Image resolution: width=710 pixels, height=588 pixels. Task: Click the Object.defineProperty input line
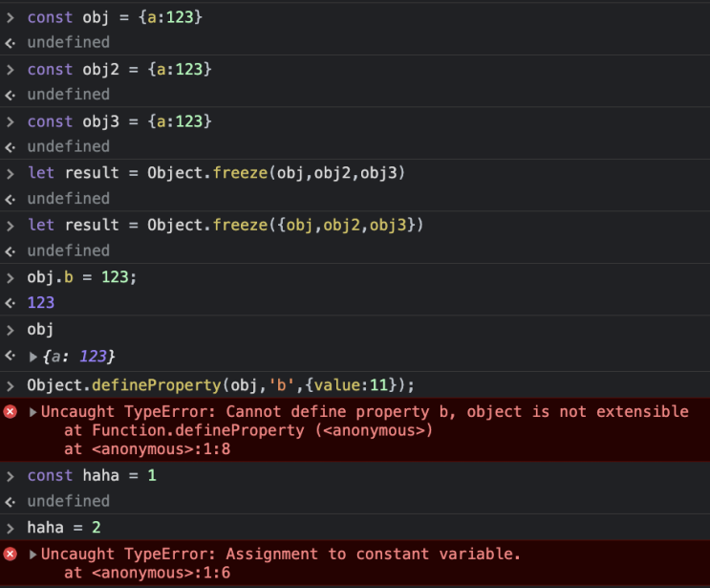click(x=221, y=385)
